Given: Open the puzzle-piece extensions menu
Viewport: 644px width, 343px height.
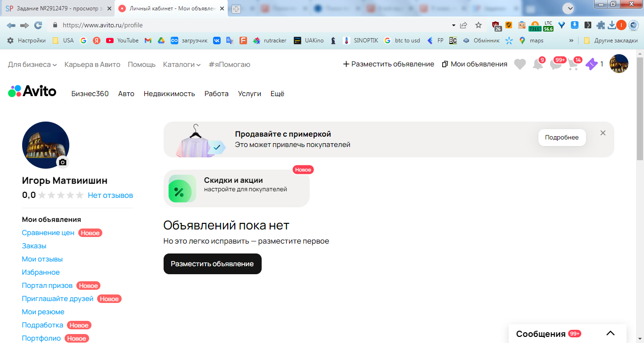Looking at the screenshot, I should coord(601,25).
